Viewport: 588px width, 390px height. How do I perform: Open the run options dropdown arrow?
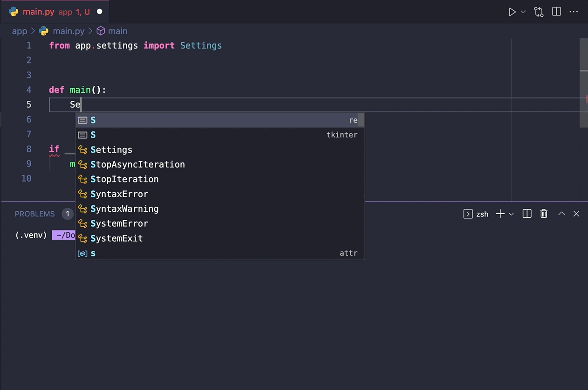tap(523, 12)
